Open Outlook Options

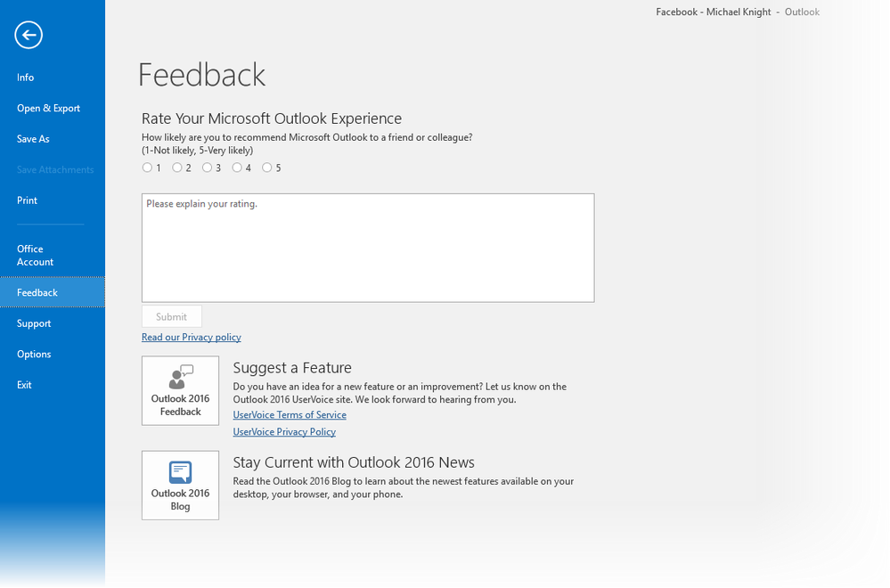click(53, 355)
